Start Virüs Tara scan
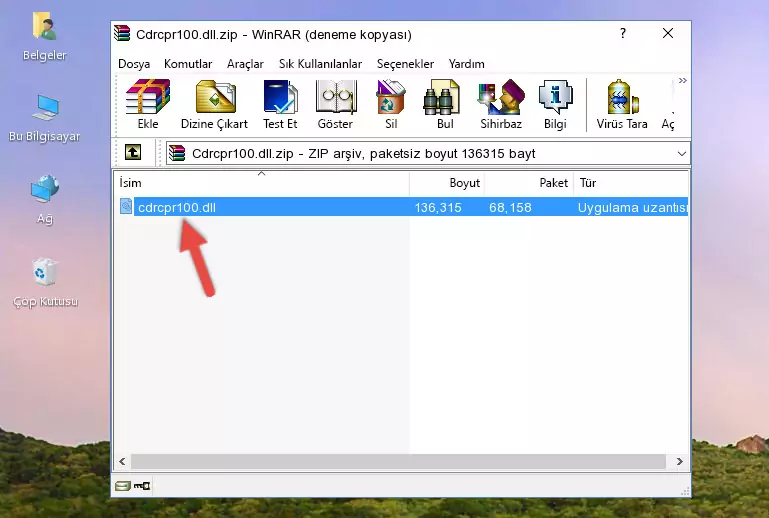 (x=622, y=104)
